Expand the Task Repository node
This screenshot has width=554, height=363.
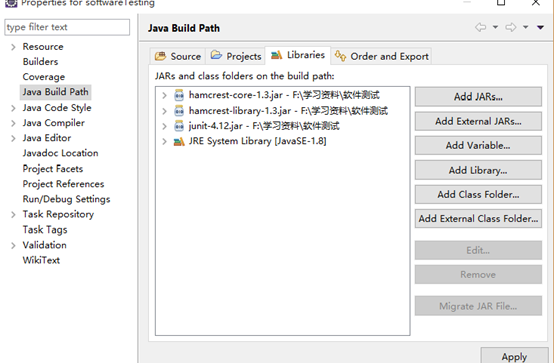click(13, 215)
